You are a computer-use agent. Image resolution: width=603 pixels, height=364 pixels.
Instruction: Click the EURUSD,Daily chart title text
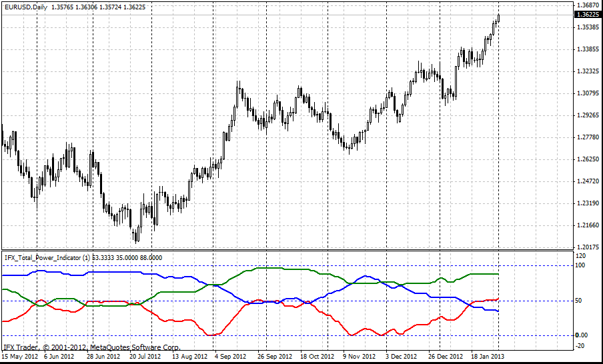(x=25, y=5)
